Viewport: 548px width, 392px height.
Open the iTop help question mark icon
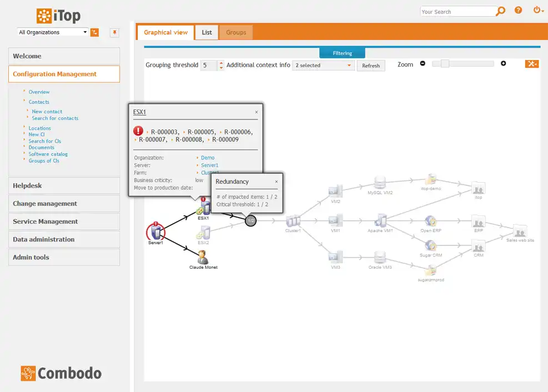(x=518, y=10)
